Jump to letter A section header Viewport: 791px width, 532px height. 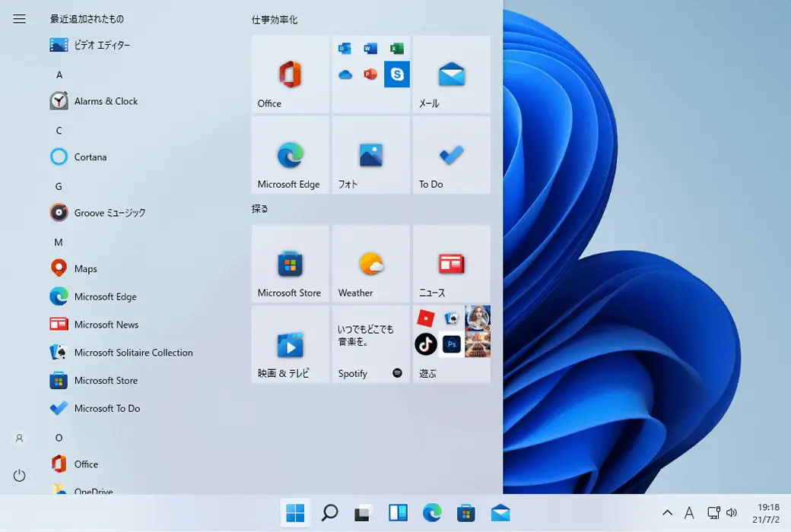59,74
